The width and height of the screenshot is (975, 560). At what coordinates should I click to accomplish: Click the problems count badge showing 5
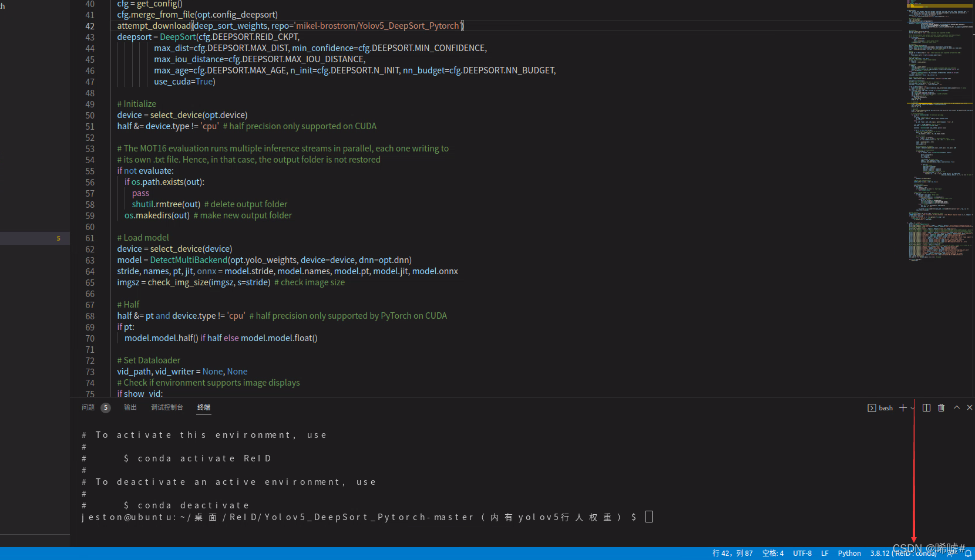coord(106,407)
